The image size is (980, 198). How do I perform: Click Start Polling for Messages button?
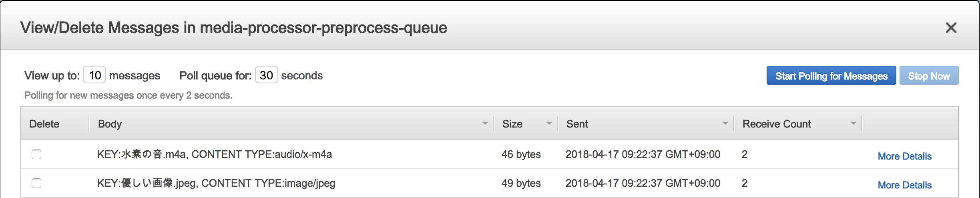point(831,75)
